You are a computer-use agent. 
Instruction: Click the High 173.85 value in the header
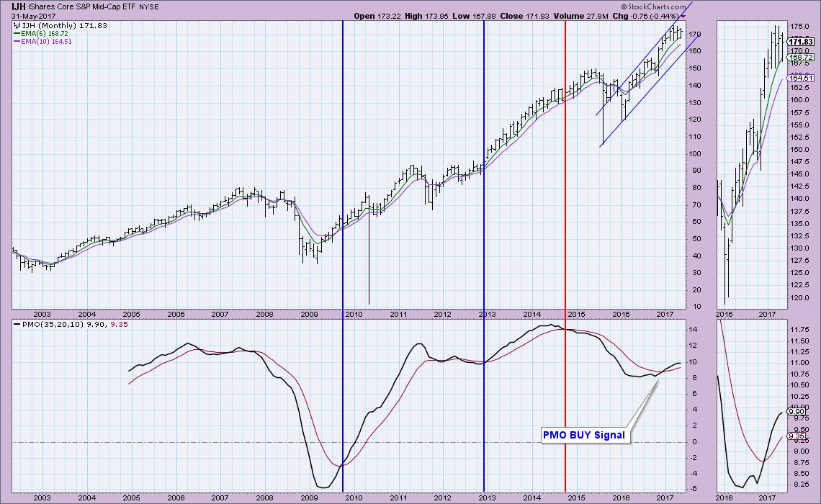[426, 17]
